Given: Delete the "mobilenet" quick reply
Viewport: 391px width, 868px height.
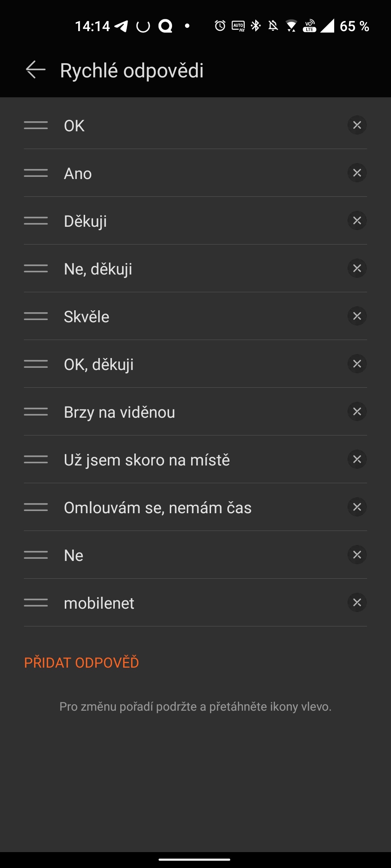Looking at the screenshot, I should click(357, 603).
